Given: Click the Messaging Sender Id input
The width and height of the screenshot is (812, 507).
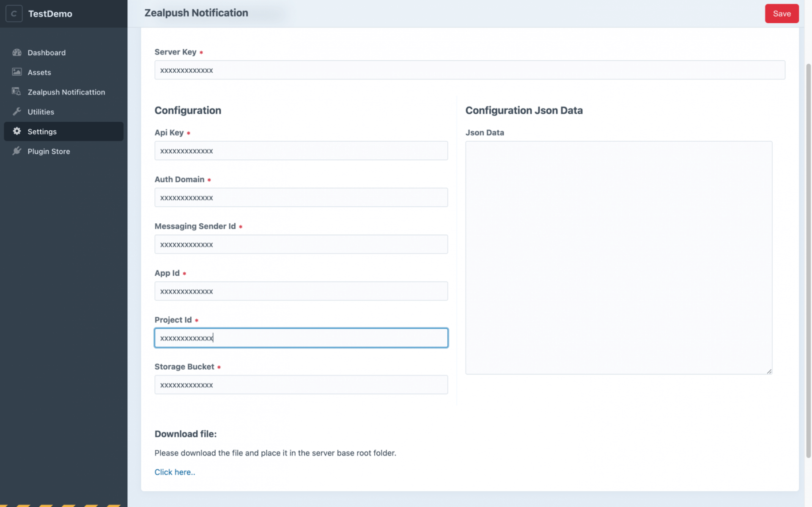Looking at the screenshot, I should coord(301,244).
